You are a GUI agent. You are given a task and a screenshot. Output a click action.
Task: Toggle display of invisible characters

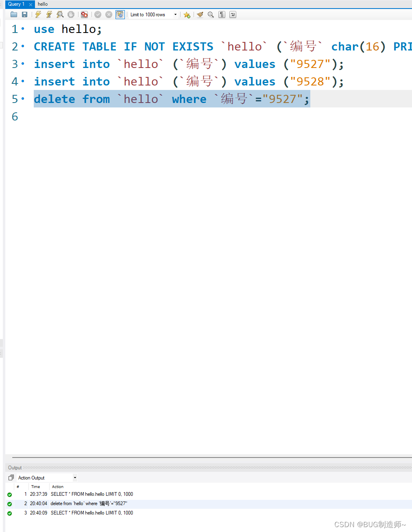[x=222, y=14]
